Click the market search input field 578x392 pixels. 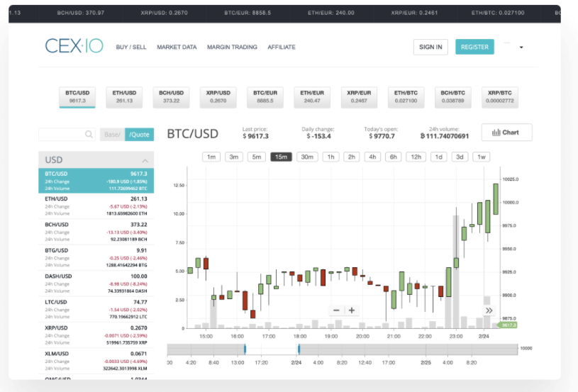62,134
